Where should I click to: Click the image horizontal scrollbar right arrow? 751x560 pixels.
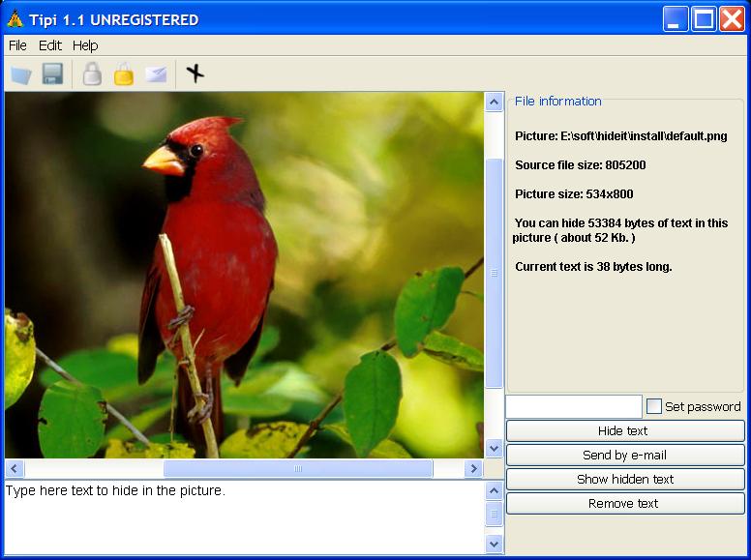pos(473,468)
